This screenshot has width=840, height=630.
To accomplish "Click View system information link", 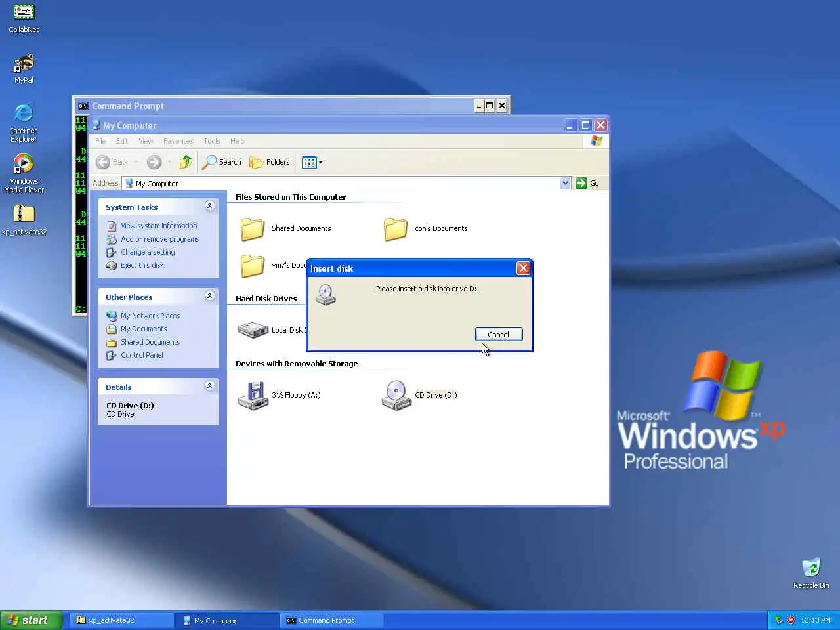I will coord(159,226).
